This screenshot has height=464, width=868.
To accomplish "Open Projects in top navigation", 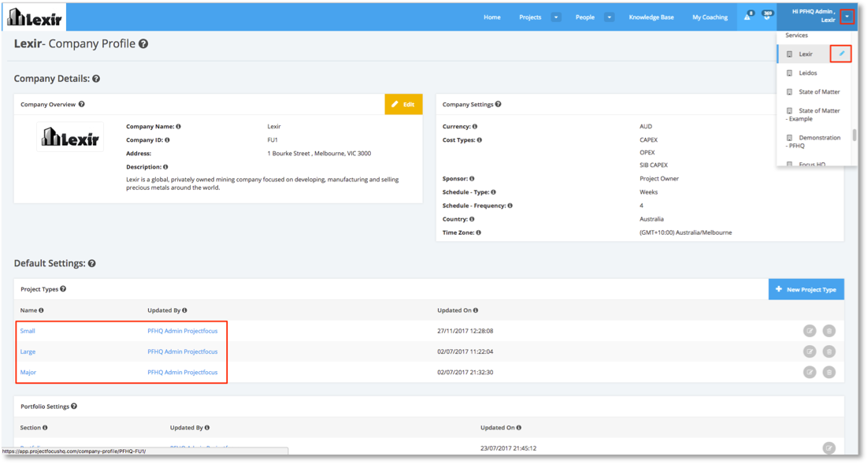I will pyautogui.click(x=530, y=17).
